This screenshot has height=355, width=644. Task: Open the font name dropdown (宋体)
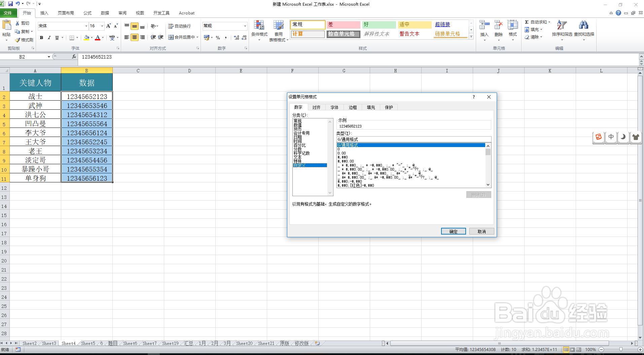click(86, 26)
